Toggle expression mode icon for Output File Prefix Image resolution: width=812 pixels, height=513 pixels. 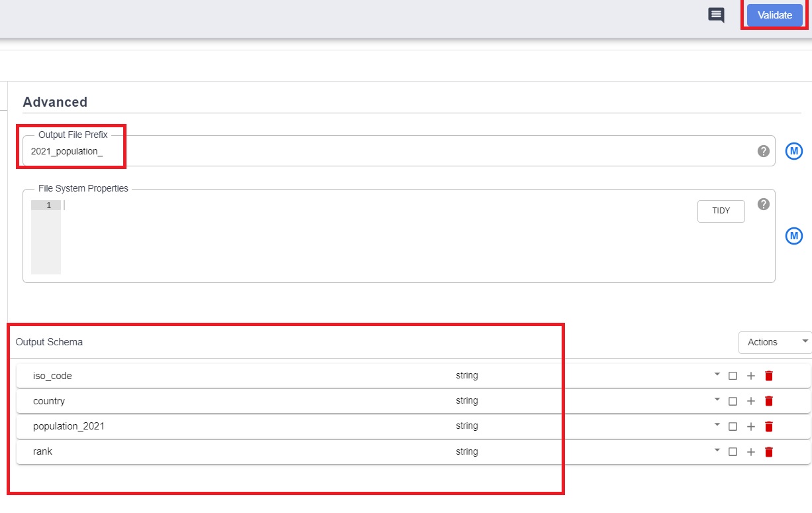click(x=793, y=150)
